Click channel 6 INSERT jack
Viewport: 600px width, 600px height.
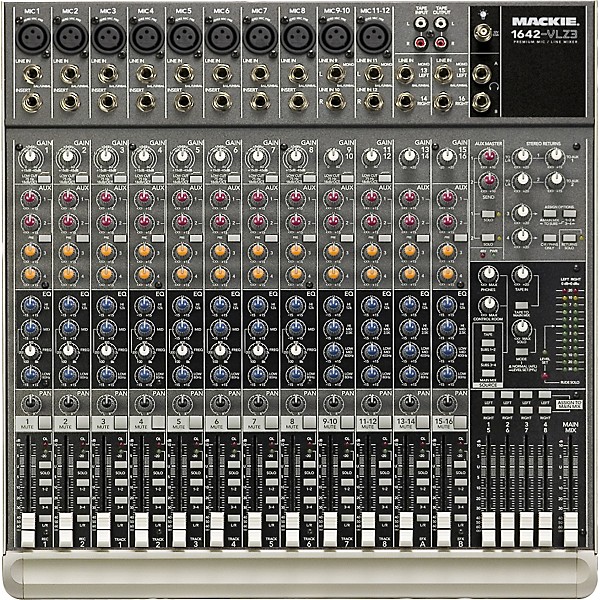[x=222, y=102]
